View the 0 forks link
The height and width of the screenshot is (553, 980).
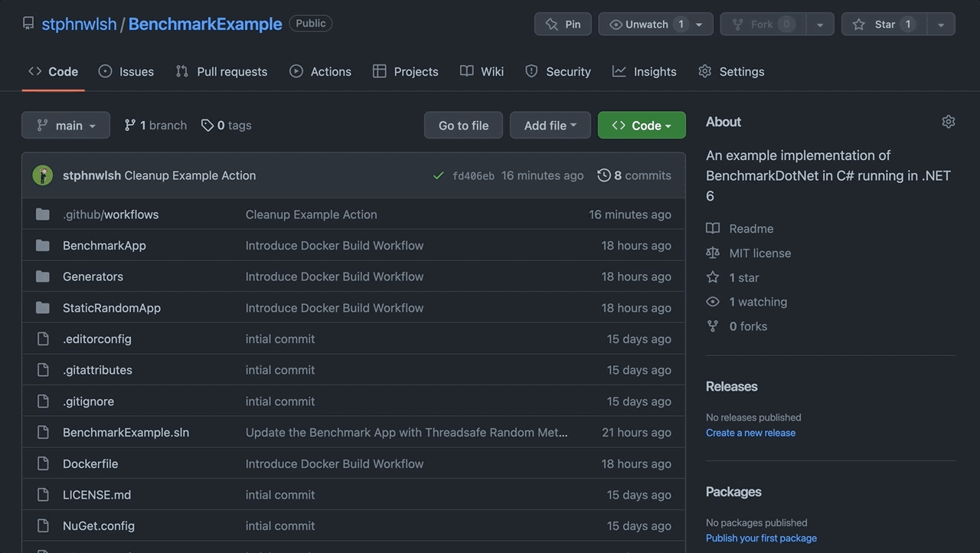point(737,326)
